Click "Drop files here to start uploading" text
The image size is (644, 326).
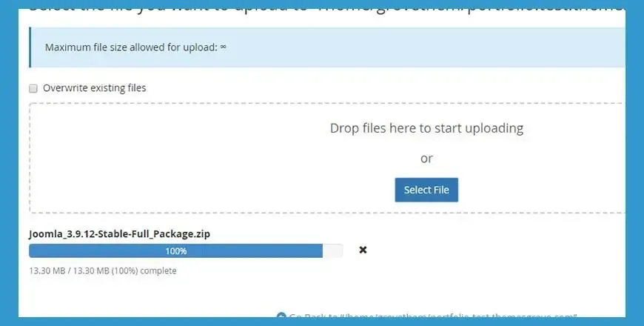click(x=426, y=128)
